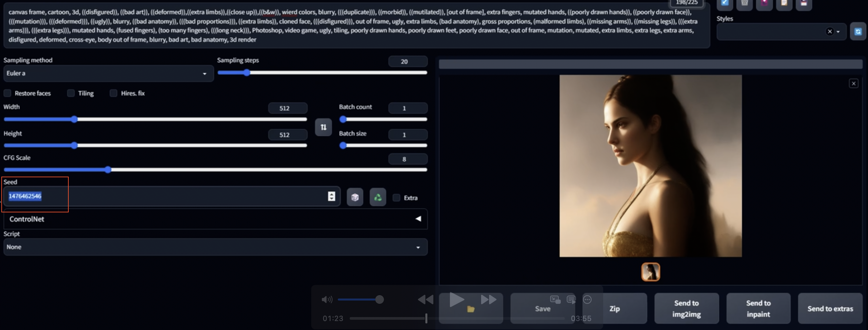Click the Batch count value box
The image size is (868, 330).
(x=408, y=108)
